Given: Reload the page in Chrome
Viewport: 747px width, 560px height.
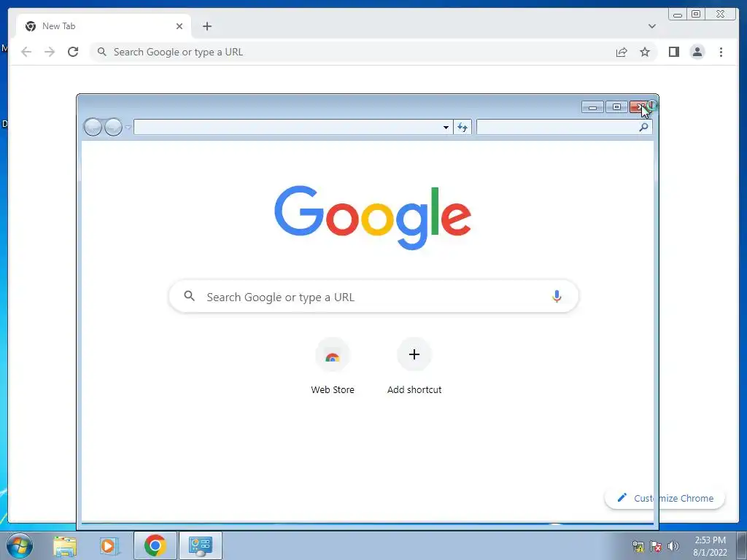Looking at the screenshot, I should point(73,52).
